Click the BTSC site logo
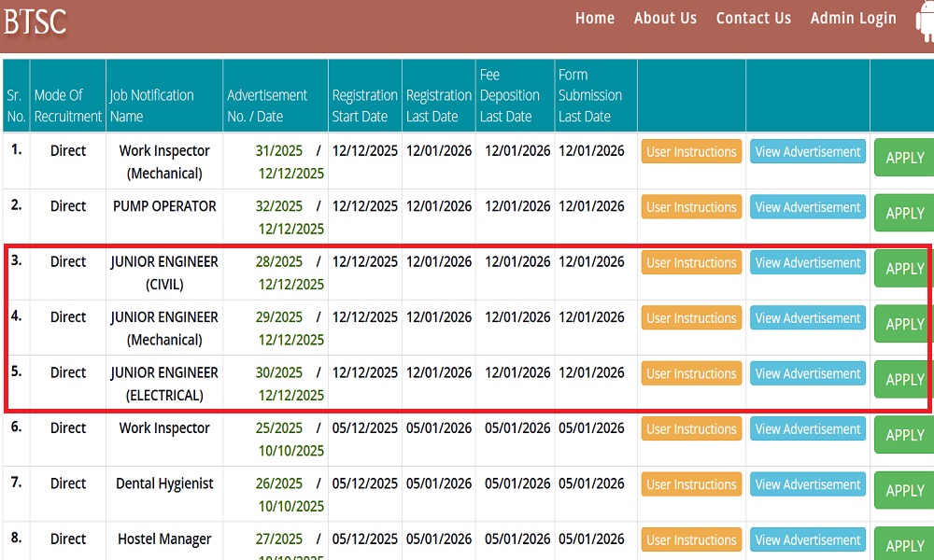Viewport: 934px width, 560px height. pos(35,21)
